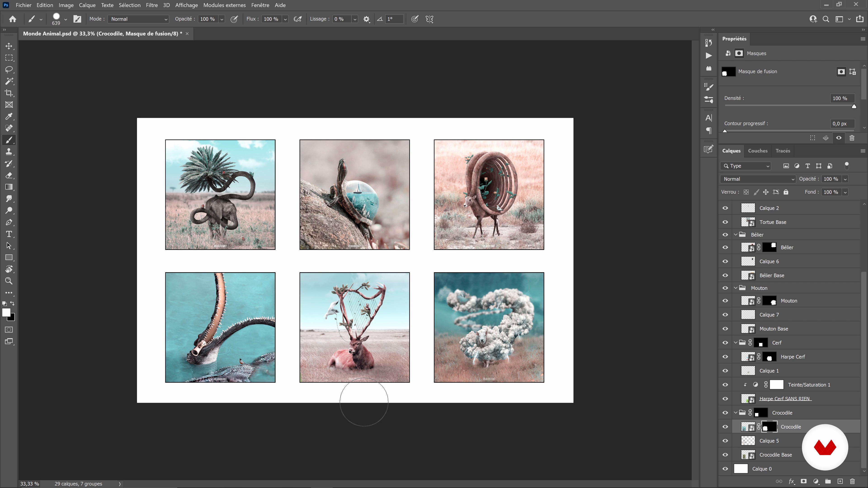Select the Clone Stamp tool
Viewport: 868px width, 488px height.
pyautogui.click(x=9, y=152)
